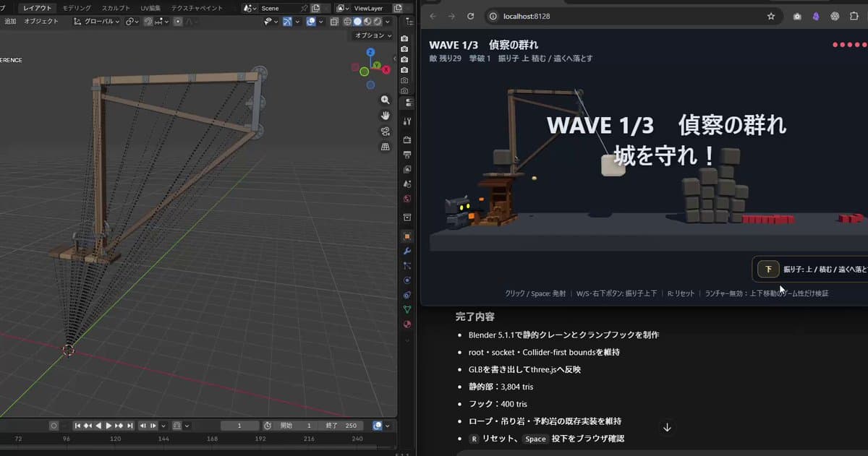Screen dimensions: 868x456
Task: Pin the scene with the pin icon
Action: [x=305, y=8]
